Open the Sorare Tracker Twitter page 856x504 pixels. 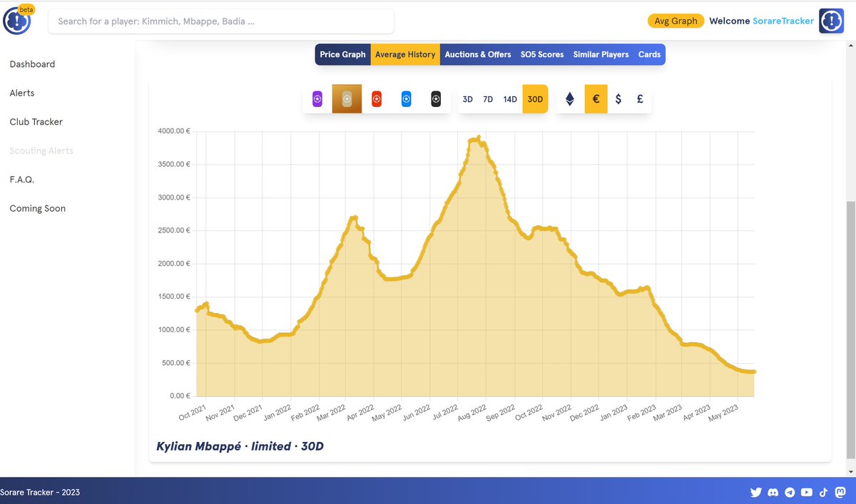click(755, 492)
